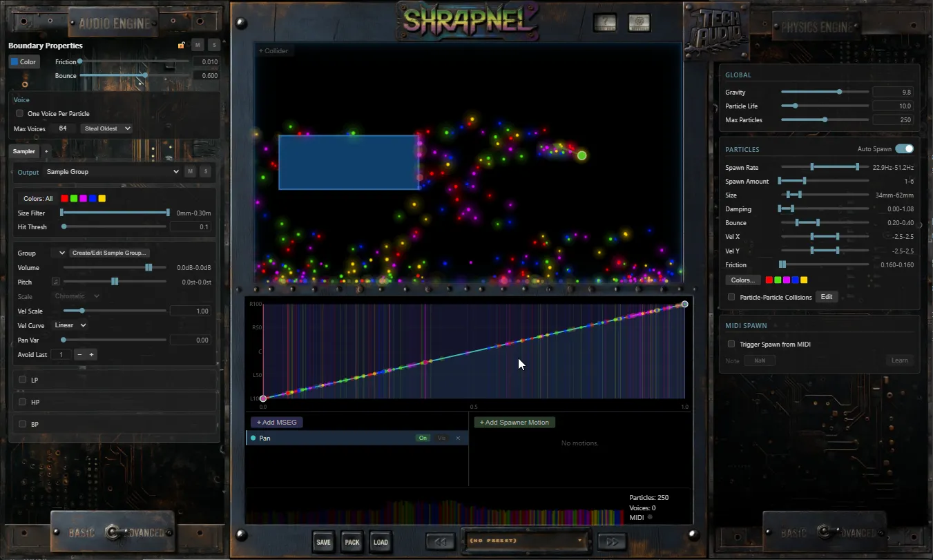Click the Create/Edit Sample Group button
Viewport: 933px width, 560px height.
(x=110, y=253)
